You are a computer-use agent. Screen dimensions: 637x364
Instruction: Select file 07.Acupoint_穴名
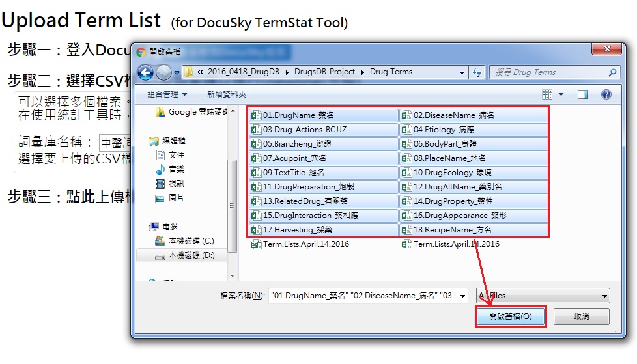(x=323, y=158)
